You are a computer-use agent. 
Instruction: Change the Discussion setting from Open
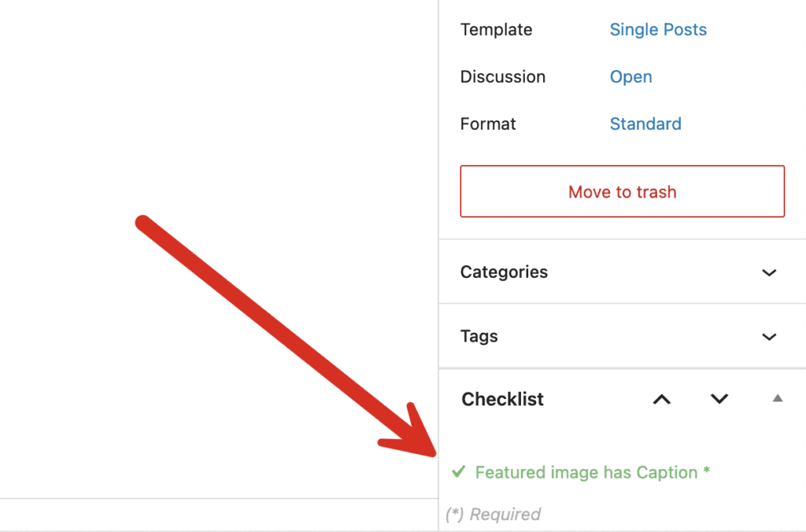630,77
